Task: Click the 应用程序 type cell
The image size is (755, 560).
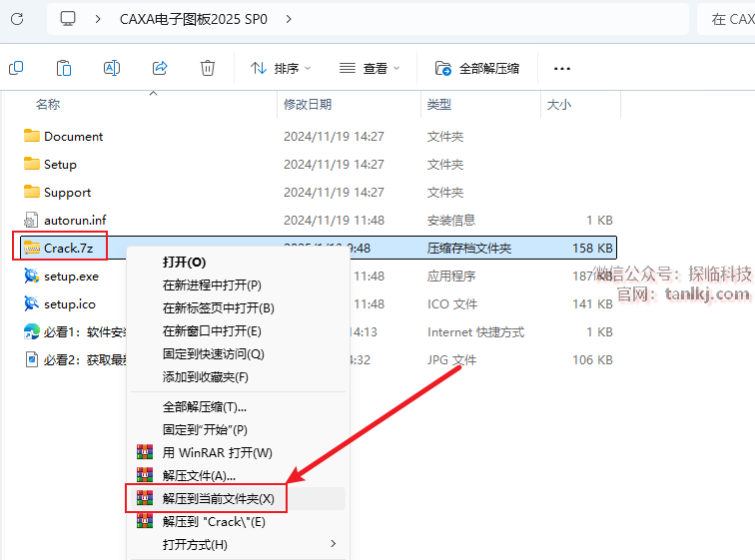Action: point(451,277)
